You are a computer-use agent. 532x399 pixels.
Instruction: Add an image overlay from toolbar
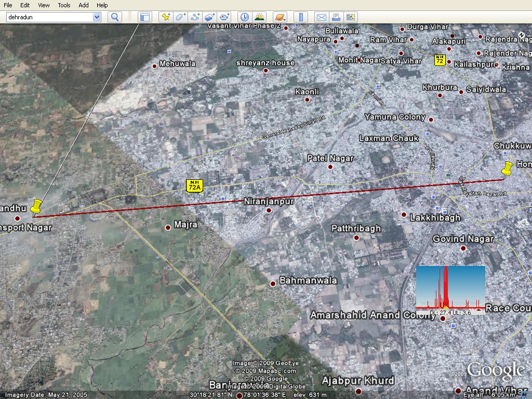pos(210,17)
